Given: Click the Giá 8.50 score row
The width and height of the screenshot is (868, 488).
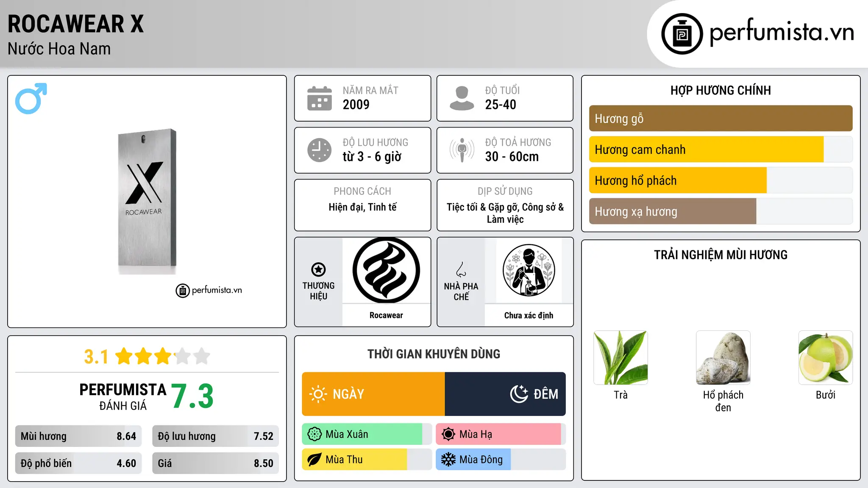Looking at the screenshot, I should pos(215,463).
